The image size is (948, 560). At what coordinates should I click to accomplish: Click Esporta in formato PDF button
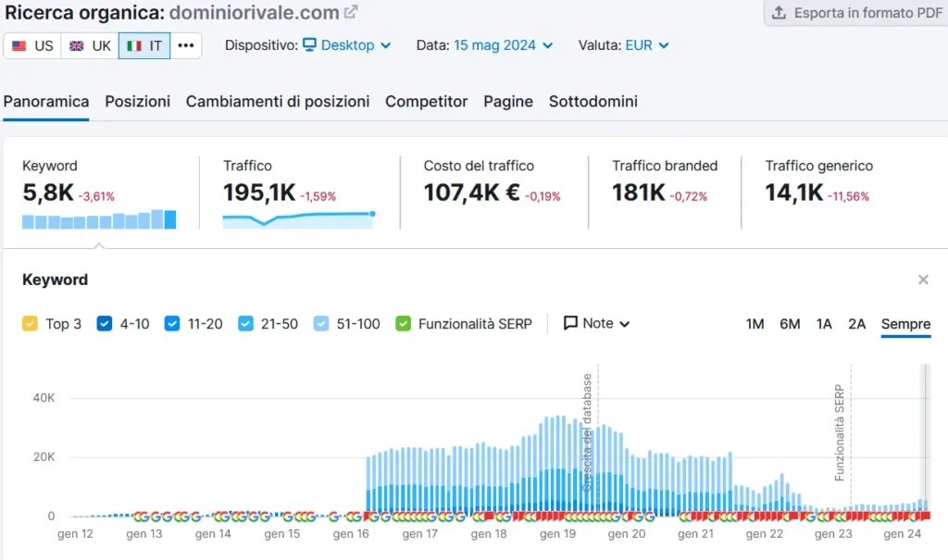(x=856, y=13)
